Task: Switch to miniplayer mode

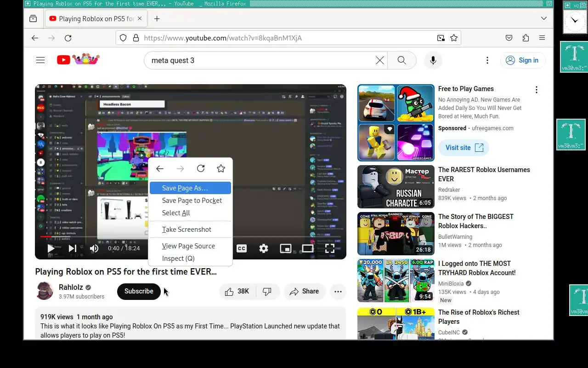Action: click(x=285, y=248)
